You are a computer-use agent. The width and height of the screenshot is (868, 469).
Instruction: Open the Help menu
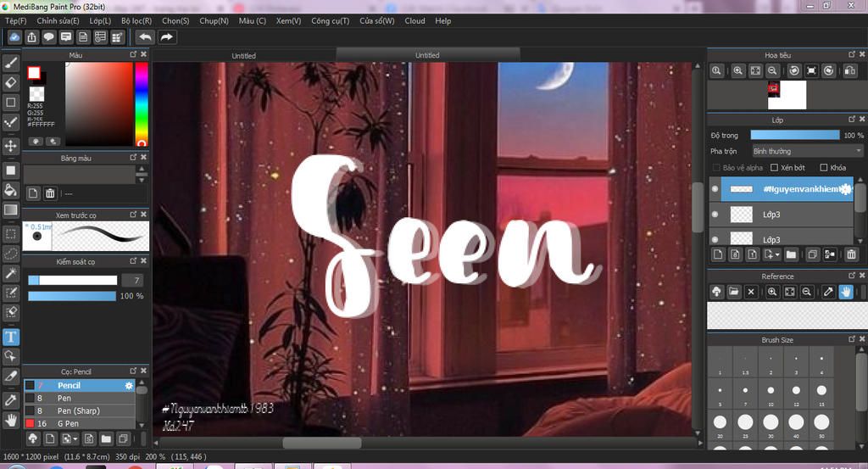pyautogui.click(x=442, y=20)
